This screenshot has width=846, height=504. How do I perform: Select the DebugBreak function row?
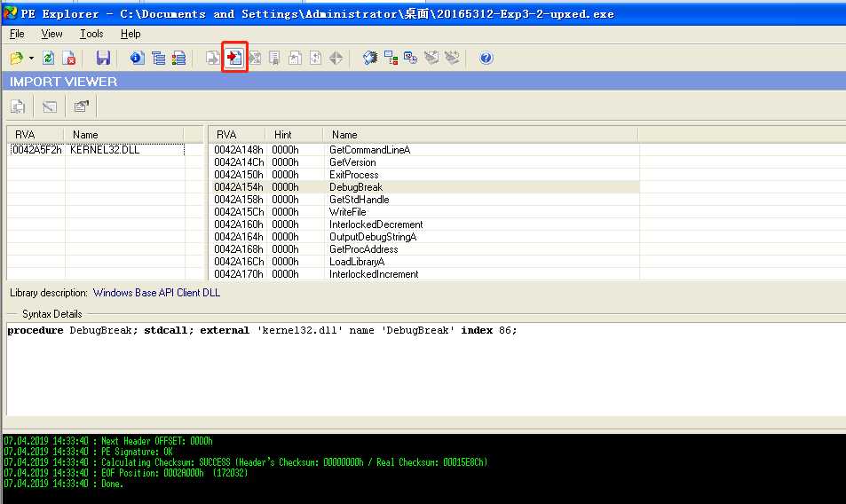424,187
